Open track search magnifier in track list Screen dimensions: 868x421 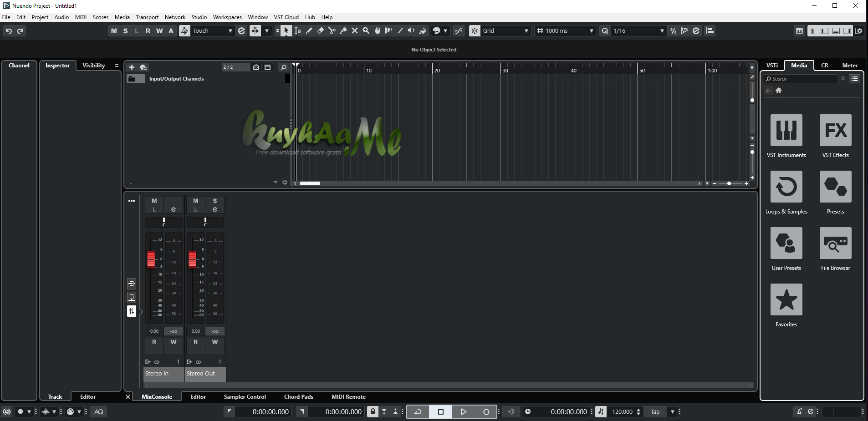pos(283,67)
